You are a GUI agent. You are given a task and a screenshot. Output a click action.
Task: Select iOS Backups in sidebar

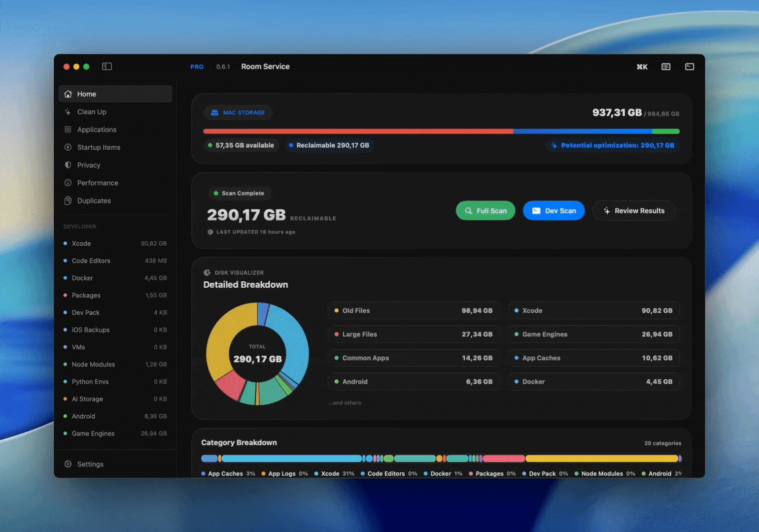(115, 330)
